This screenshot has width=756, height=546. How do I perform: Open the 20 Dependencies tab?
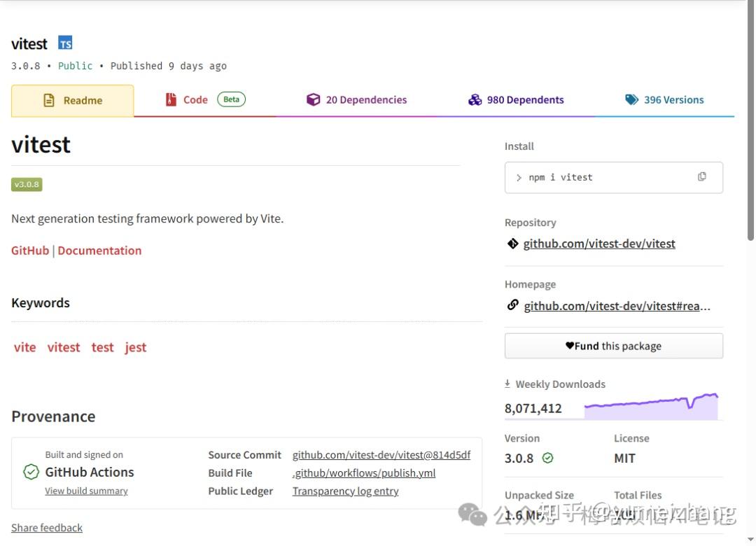[x=357, y=100]
